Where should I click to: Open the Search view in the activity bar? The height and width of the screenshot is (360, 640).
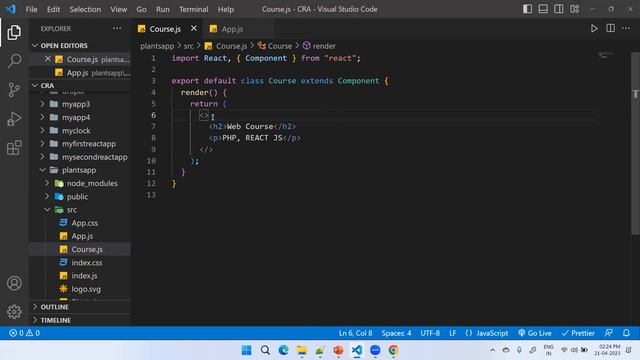(x=14, y=61)
